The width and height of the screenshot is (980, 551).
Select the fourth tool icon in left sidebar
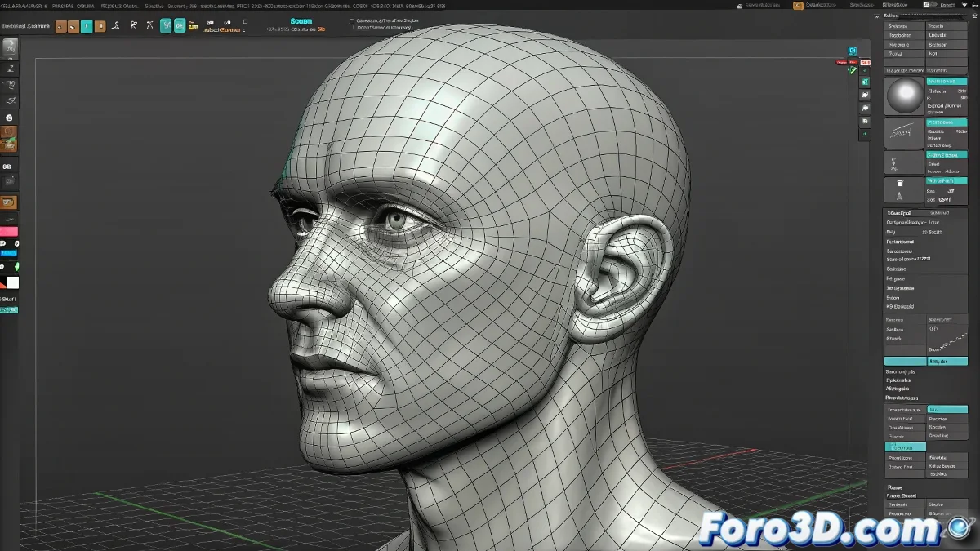click(10, 100)
